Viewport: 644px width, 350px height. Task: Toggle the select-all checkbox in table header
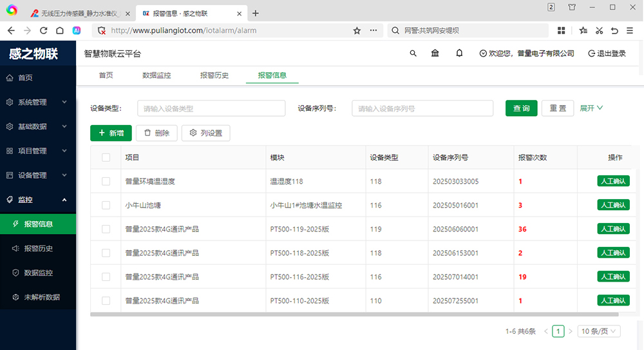[106, 157]
